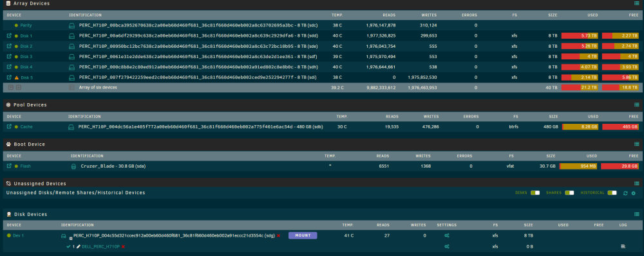Image resolution: width=644 pixels, height=256 pixels.
Task: Click the hard drive icon in Disk 1 row
Action: click(72, 36)
